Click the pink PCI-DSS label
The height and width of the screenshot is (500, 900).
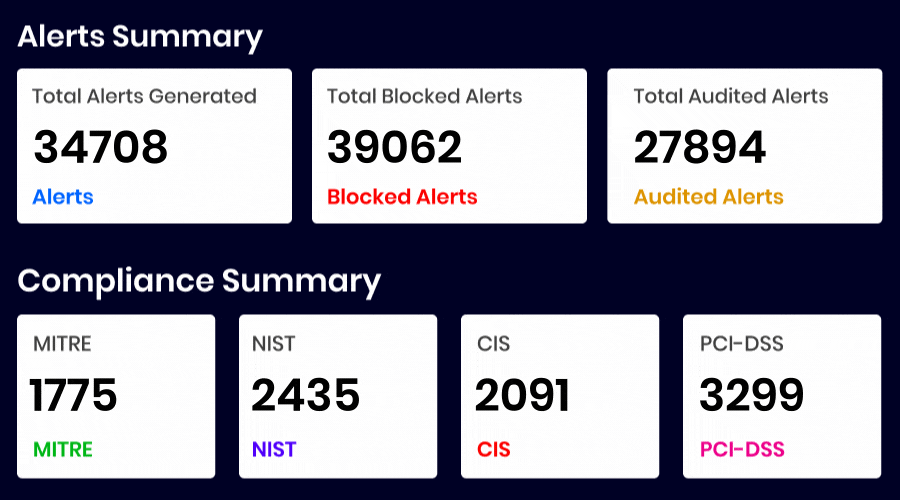(742, 449)
